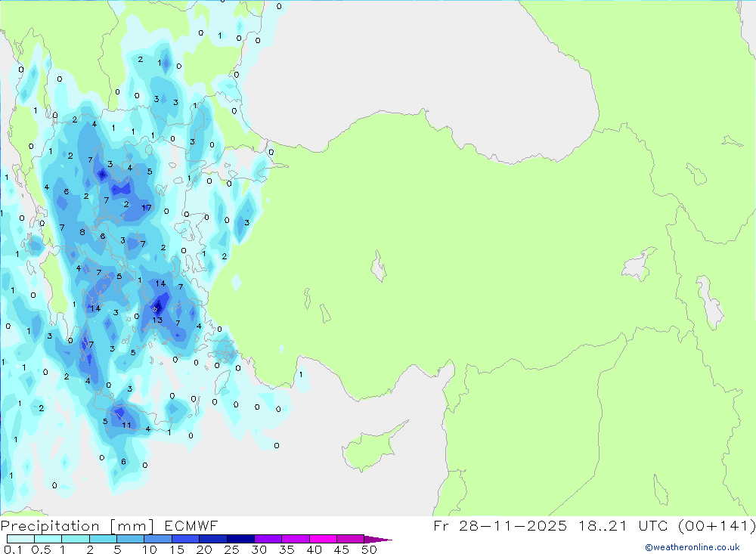Select the 5–10 mm legend color box
This screenshot has height=554, width=756.
click(x=131, y=539)
